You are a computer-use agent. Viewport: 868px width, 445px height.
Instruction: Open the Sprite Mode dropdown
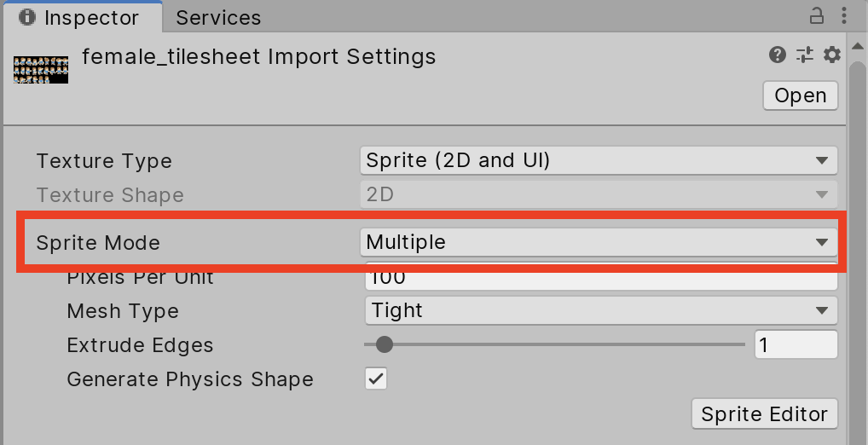coord(598,242)
